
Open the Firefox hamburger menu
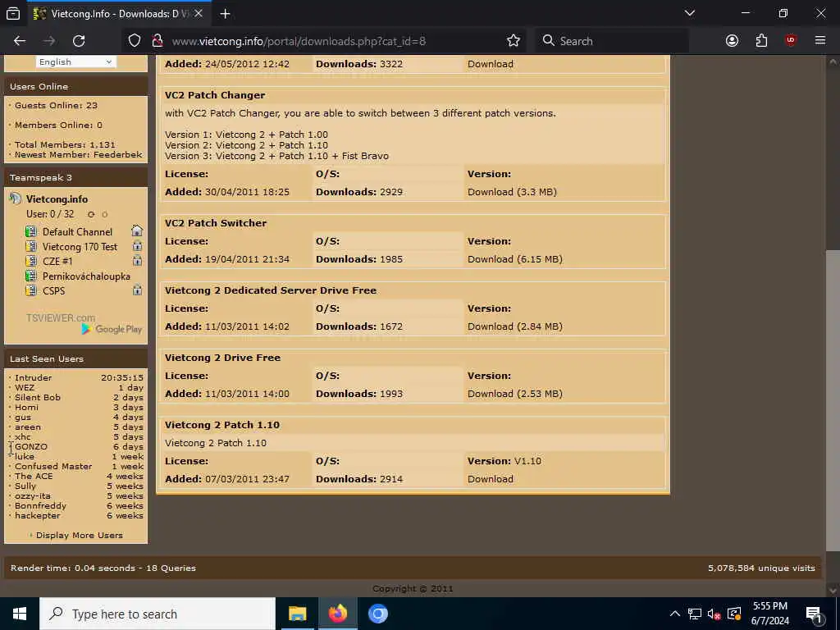pyautogui.click(x=819, y=41)
